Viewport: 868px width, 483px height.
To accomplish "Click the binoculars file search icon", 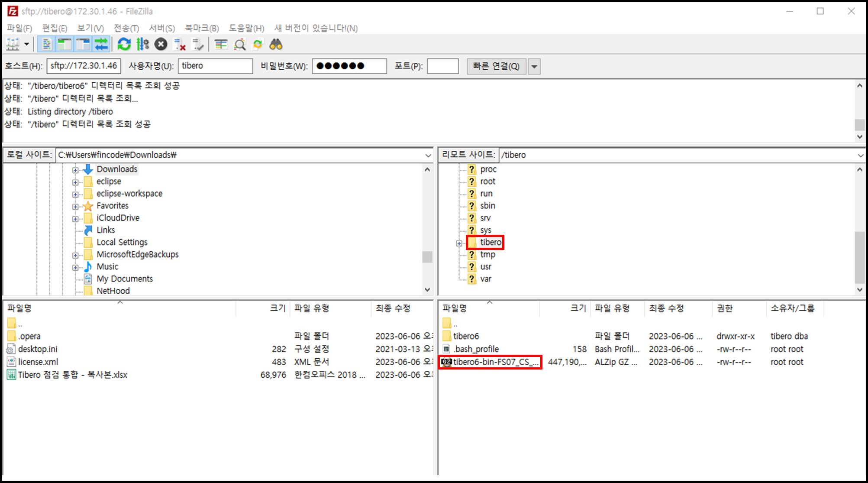I will pyautogui.click(x=276, y=44).
